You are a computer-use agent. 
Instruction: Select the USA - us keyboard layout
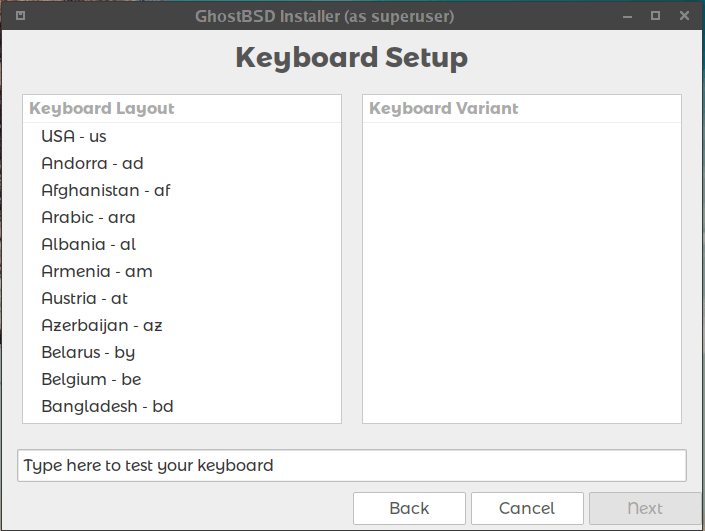74,136
